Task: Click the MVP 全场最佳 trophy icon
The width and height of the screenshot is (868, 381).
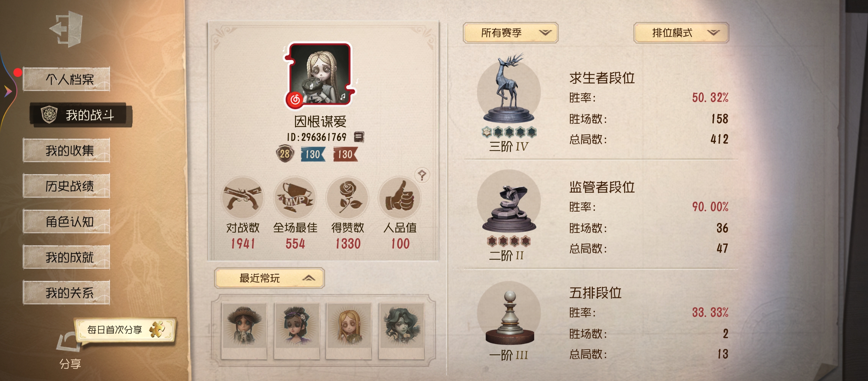Action: (295, 198)
